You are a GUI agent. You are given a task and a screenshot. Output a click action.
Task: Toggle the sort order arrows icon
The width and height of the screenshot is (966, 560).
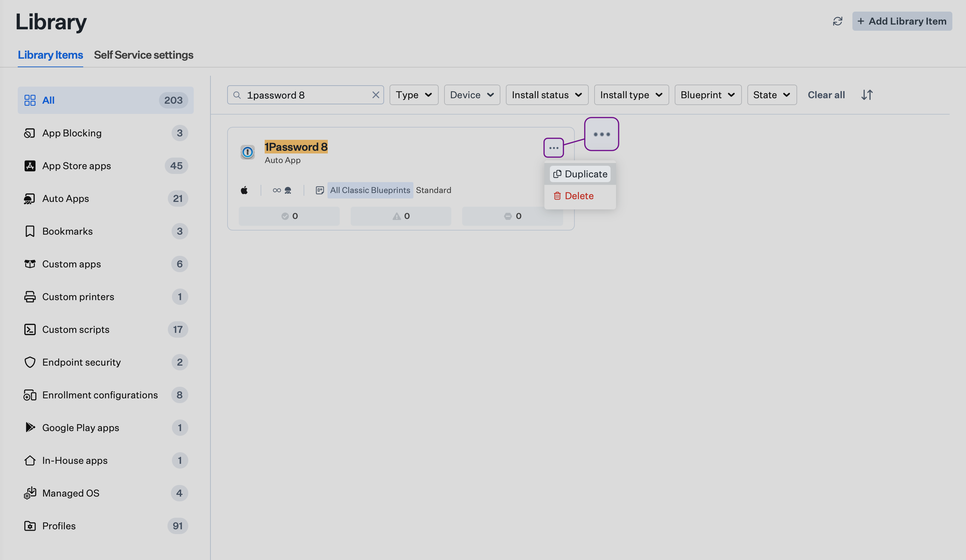(x=866, y=95)
